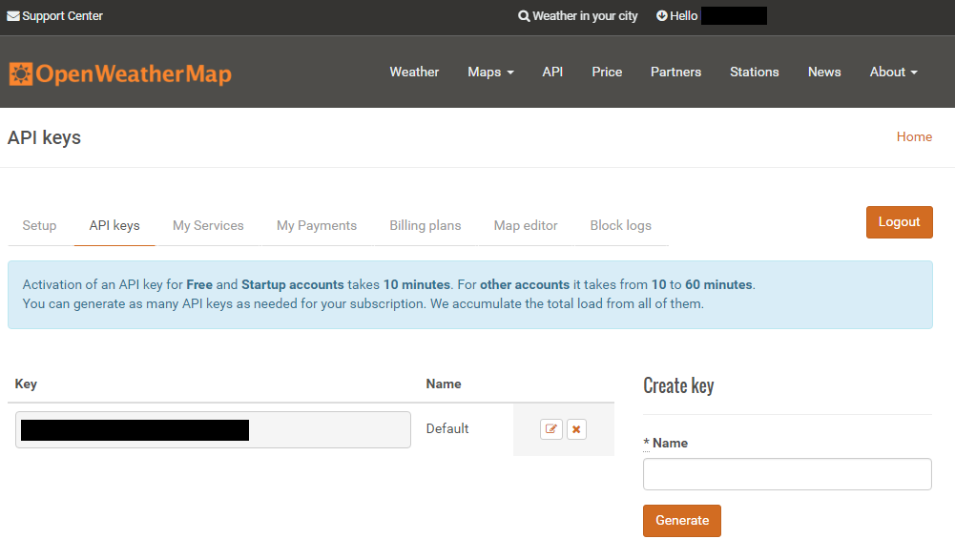Click the envelope icon beside Support Center
955x560 pixels.
tap(13, 16)
